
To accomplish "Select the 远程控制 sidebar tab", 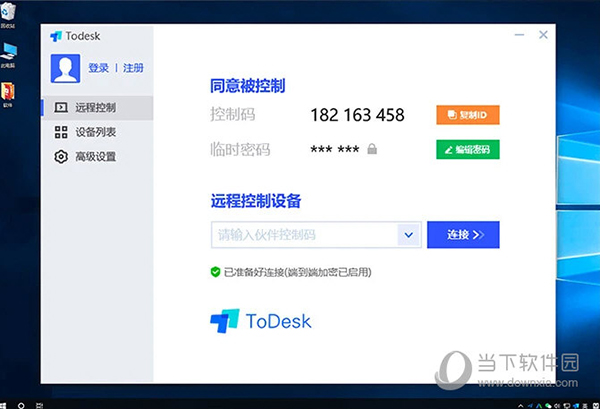I will coord(97,108).
